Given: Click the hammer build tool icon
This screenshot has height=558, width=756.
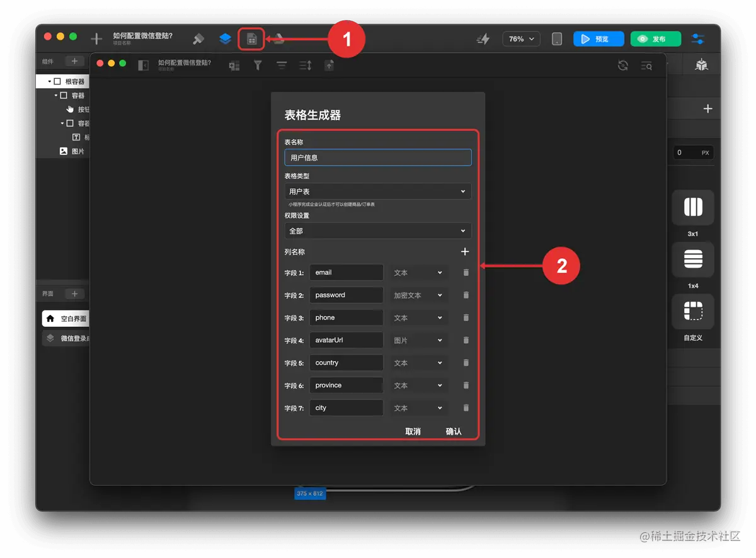Looking at the screenshot, I should [198, 39].
